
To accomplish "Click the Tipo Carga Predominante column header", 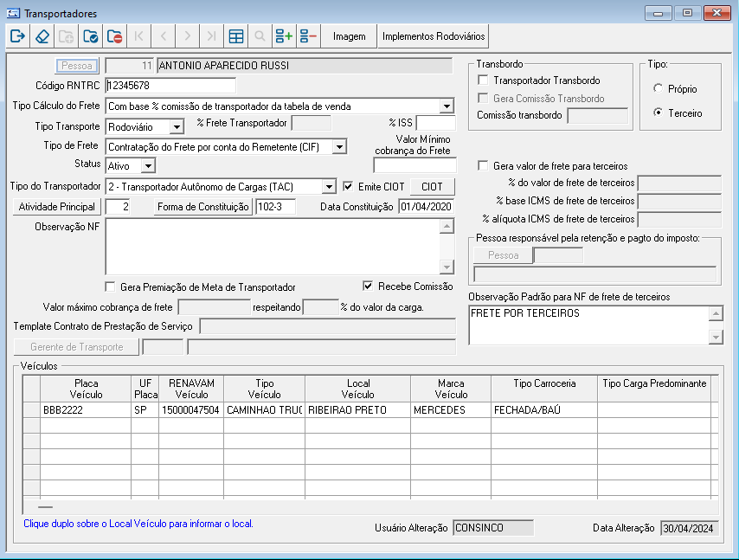I will point(654,389).
